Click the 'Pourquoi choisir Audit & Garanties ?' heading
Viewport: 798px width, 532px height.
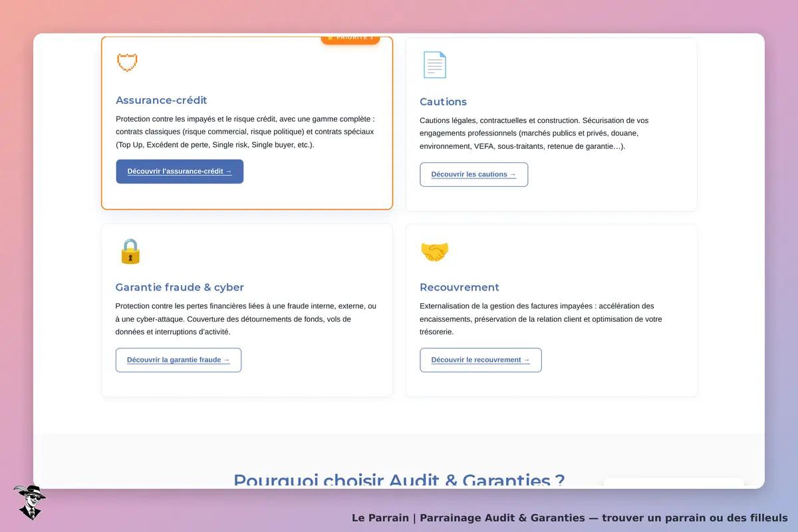click(x=399, y=480)
